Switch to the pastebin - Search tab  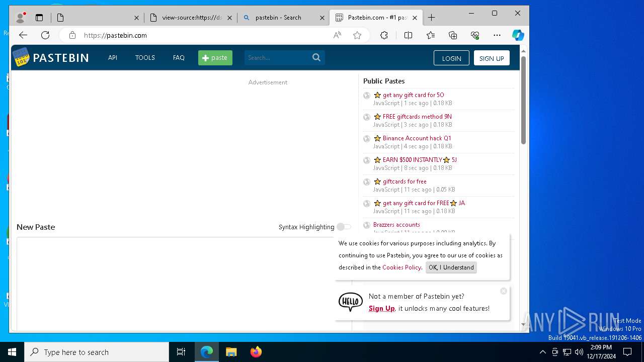point(284,18)
